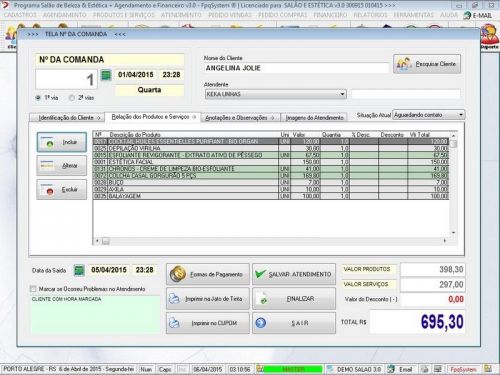The width and height of the screenshot is (500, 375).
Task: Select row COCKTAIL HUILES ESSENTIELLES PURIFIANT
Action: point(271,141)
